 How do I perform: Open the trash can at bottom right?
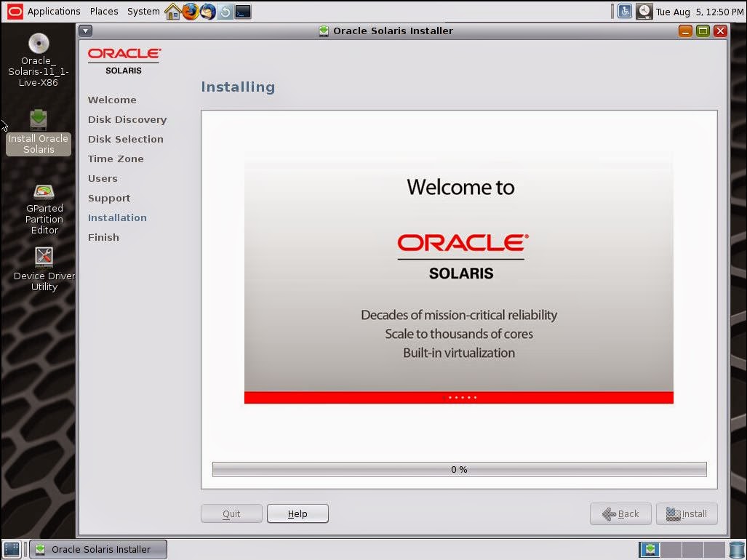pyautogui.click(x=737, y=549)
